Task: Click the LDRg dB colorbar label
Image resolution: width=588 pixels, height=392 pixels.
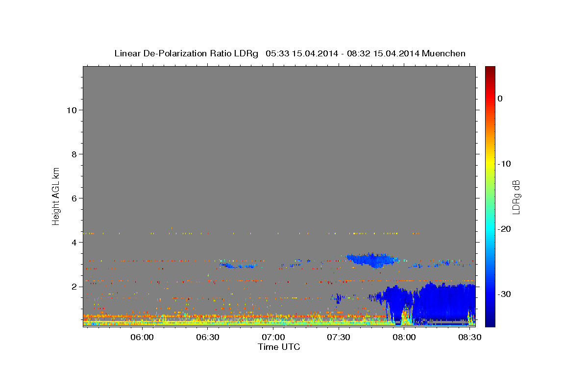Action: click(516, 197)
